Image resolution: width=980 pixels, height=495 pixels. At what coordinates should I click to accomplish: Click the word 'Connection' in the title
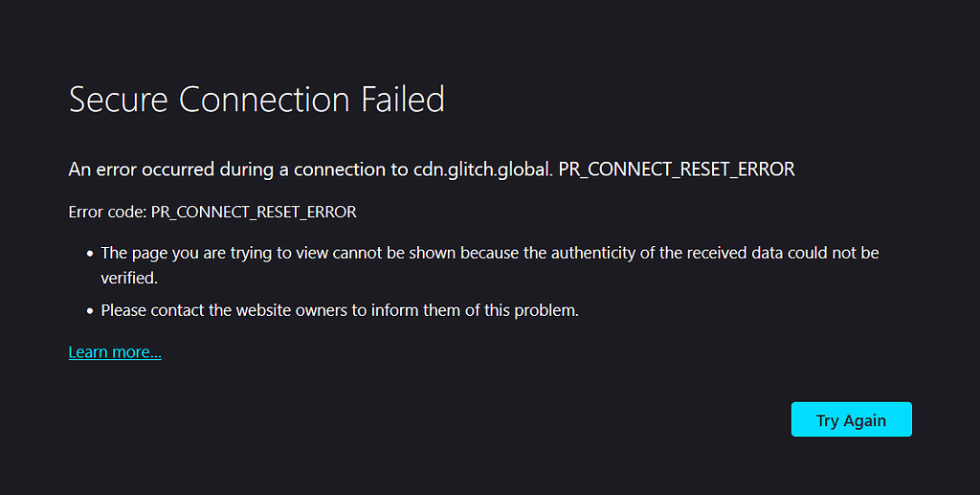(x=264, y=100)
